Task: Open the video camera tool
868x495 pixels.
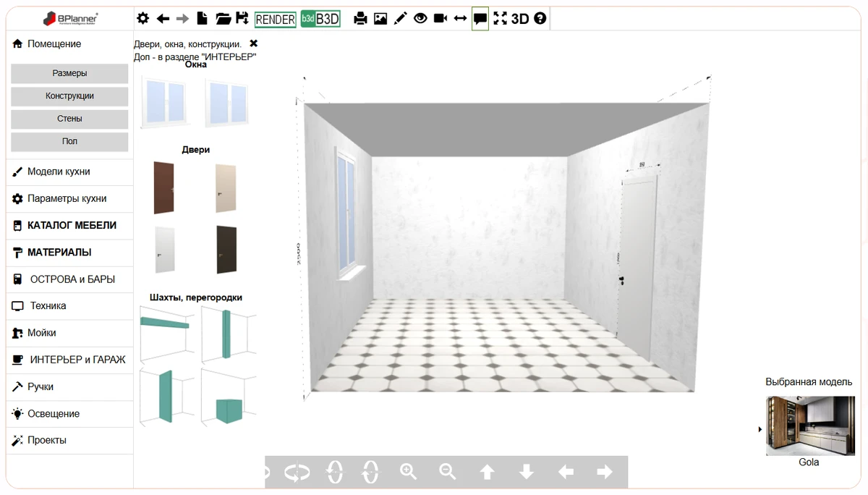Action: coord(440,19)
